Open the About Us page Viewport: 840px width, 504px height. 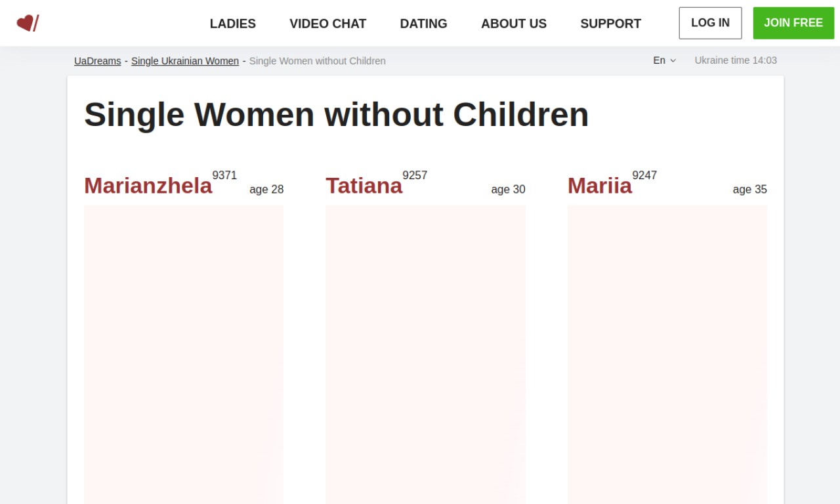click(513, 24)
